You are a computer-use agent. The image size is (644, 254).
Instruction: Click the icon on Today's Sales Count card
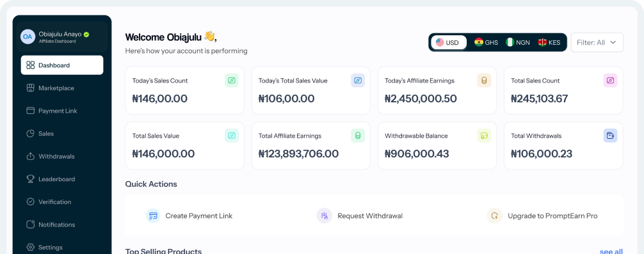coord(232,81)
